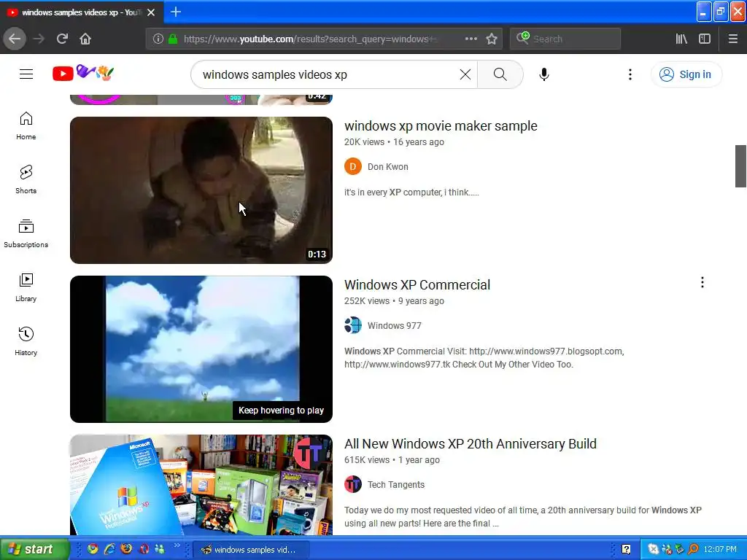Click the help question mark tray icon
This screenshot has width=747, height=560.
tap(626, 549)
